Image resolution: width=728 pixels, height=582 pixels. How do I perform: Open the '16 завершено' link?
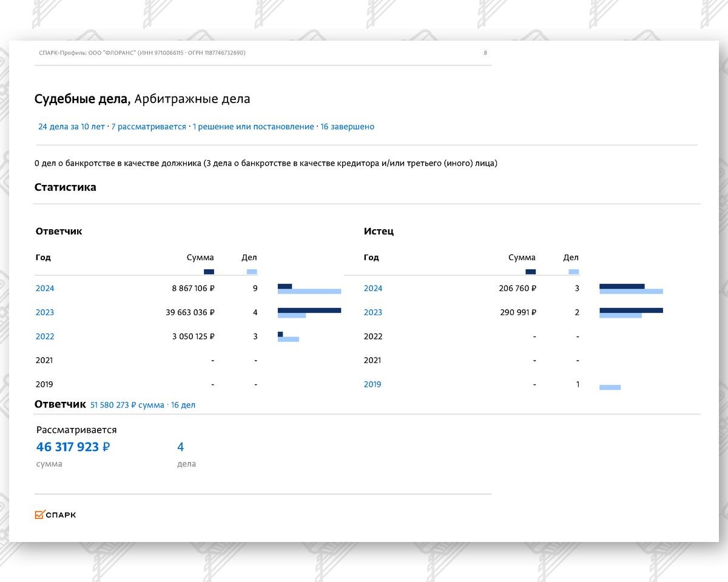click(x=347, y=127)
